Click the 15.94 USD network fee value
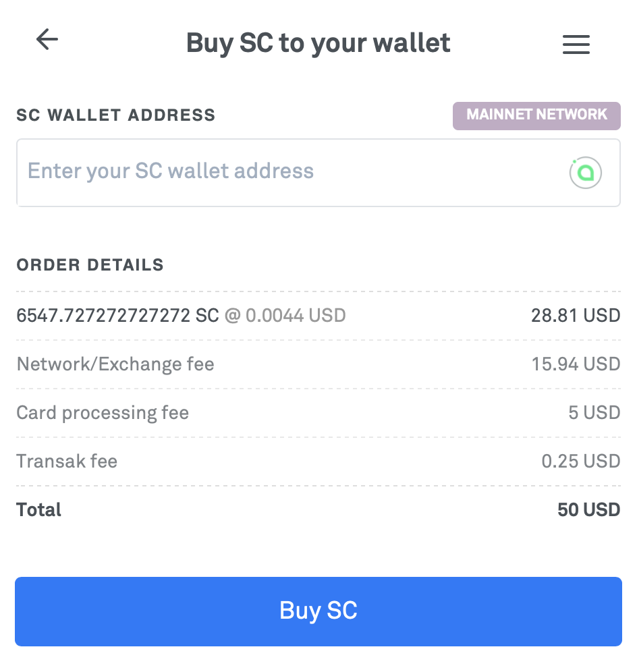Screen dimensions: 637x672 coord(576,364)
